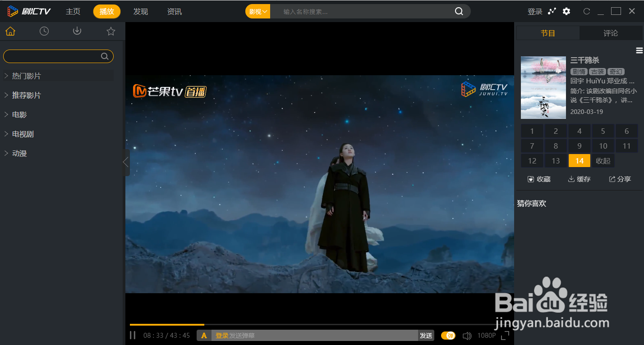
Task: Play episode 2
Action: click(556, 131)
